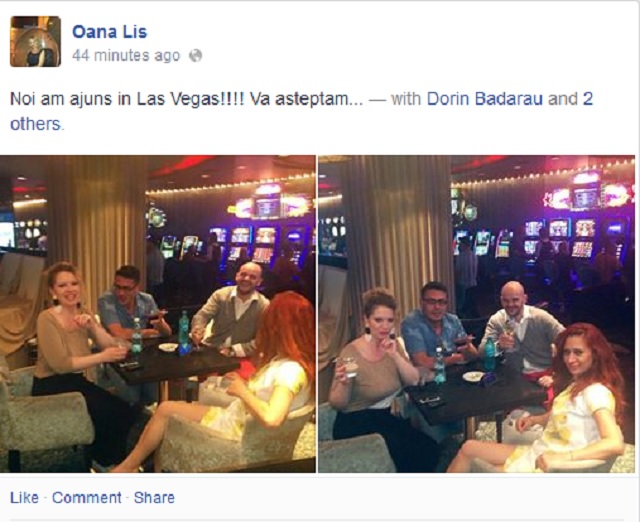Click the man with glasses in the right photo
This screenshot has width=640, height=522.
pyautogui.click(x=437, y=324)
